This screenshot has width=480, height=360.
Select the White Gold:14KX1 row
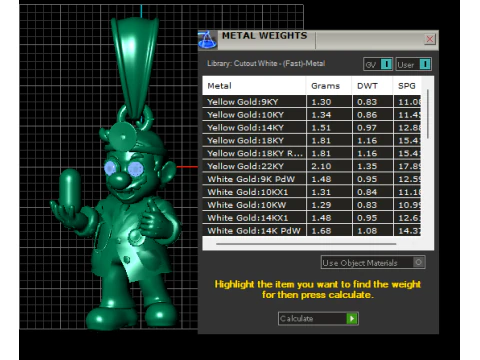[x=311, y=218]
